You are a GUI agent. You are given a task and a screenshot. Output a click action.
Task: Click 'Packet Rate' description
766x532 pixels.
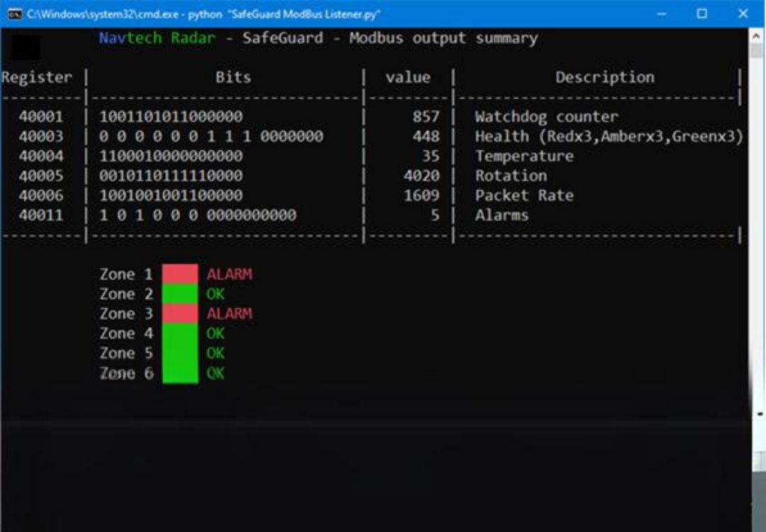tap(524, 195)
